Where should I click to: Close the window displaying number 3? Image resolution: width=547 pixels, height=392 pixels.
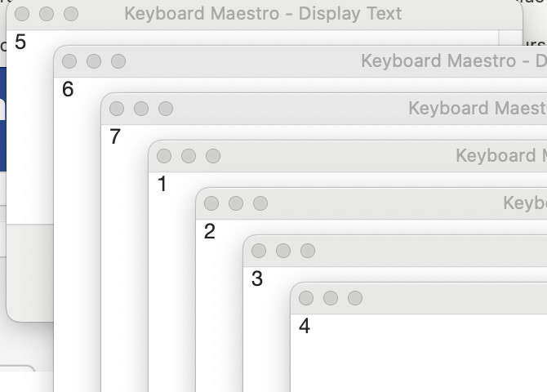click(x=259, y=251)
